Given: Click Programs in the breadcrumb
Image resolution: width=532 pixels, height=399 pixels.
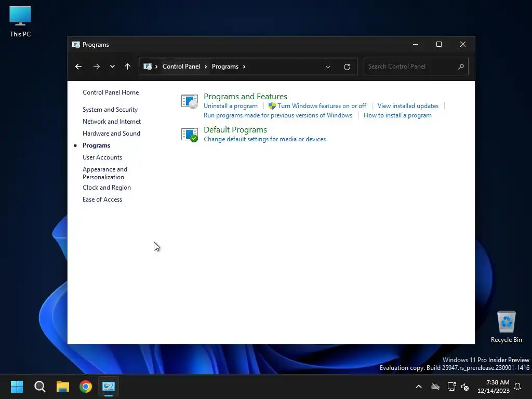Looking at the screenshot, I should [225, 66].
